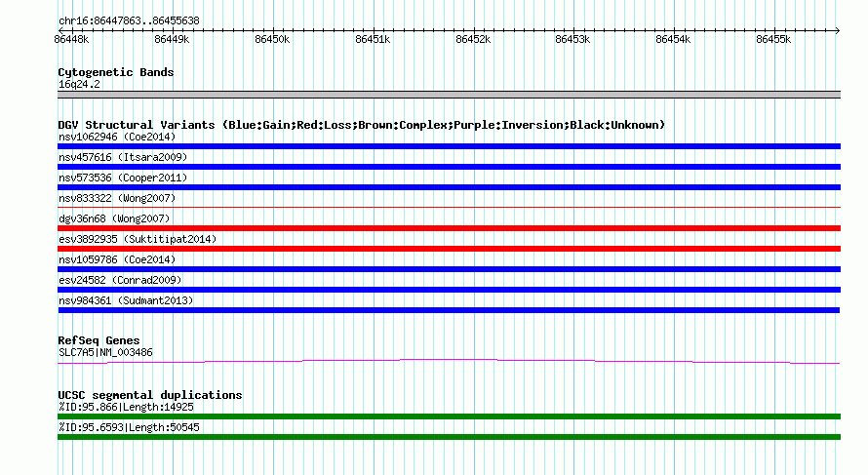Click the 86450k ruler tick label
Screen dimensions: 868x475
(272, 39)
